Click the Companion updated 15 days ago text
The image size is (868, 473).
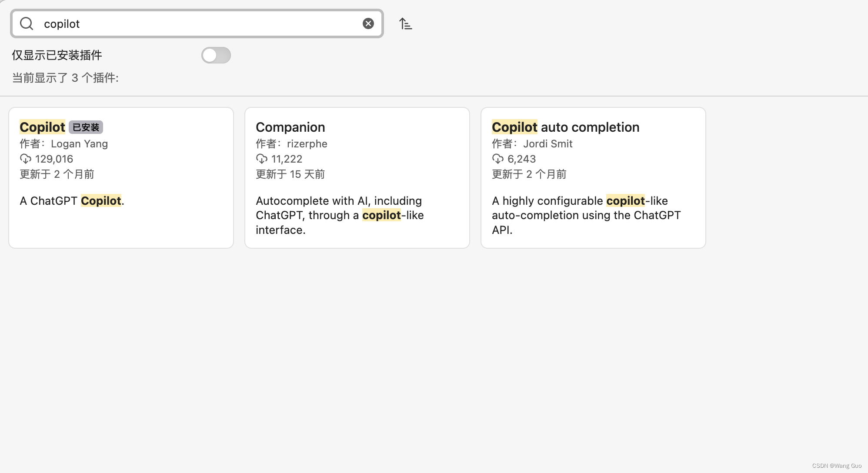click(x=290, y=174)
